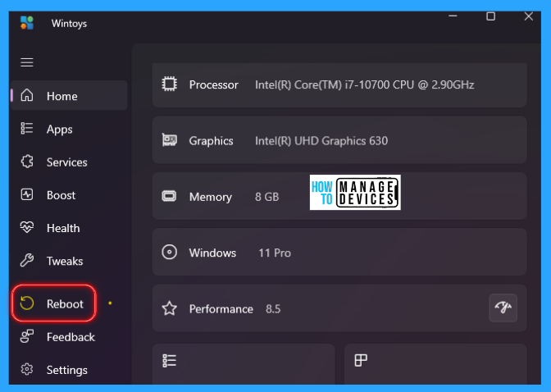Select the 8.5 performance score
The image size is (551, 392).
coord(273,309)
